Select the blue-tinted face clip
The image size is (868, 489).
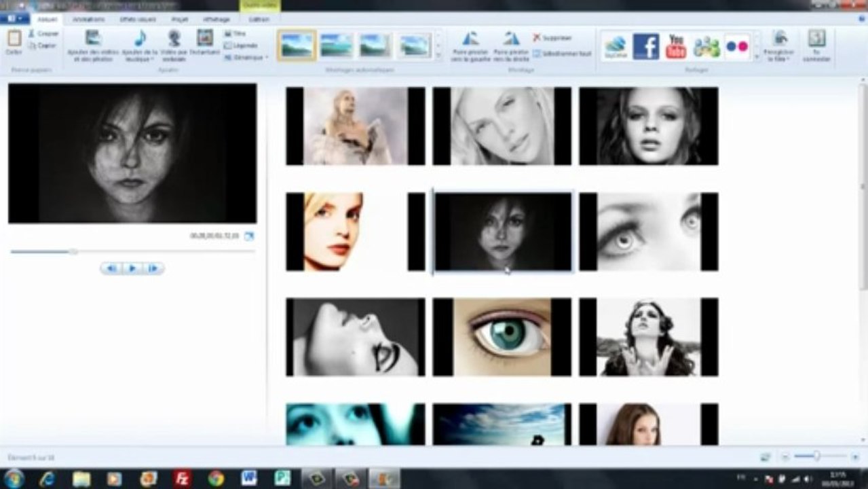pos(356,424)
